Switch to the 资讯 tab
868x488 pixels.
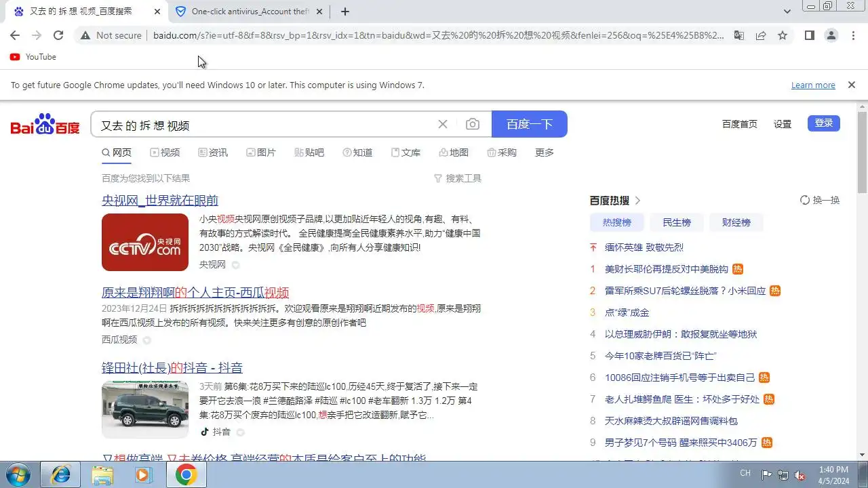click(213, 152)
